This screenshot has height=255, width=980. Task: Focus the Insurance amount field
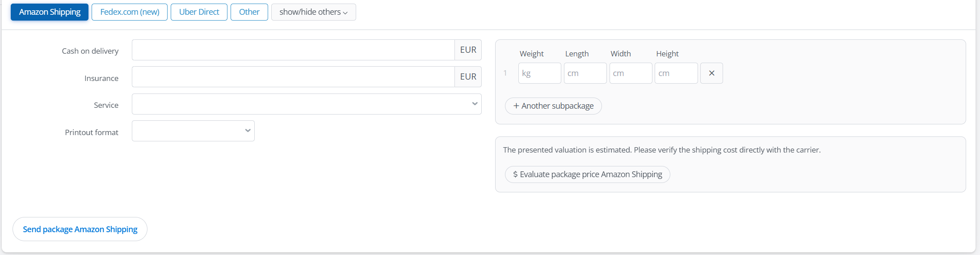293,76
